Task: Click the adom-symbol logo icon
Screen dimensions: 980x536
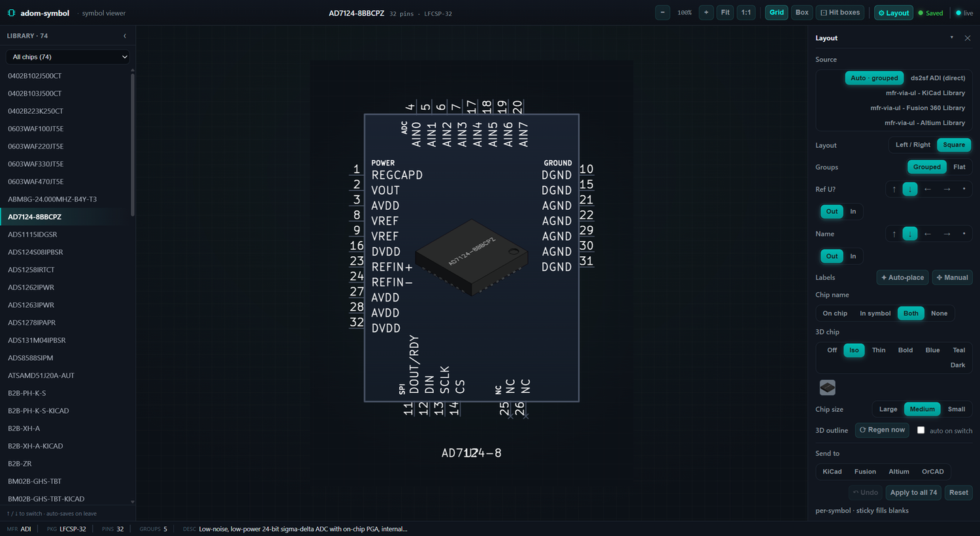Action: [x=11, y=13]
